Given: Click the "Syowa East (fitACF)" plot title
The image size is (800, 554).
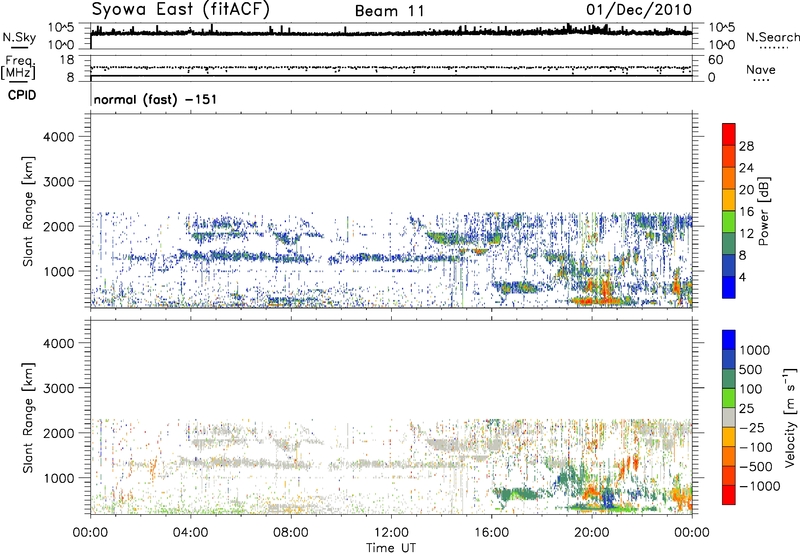Looking at the screenshot, I should (x=180, y=10).
